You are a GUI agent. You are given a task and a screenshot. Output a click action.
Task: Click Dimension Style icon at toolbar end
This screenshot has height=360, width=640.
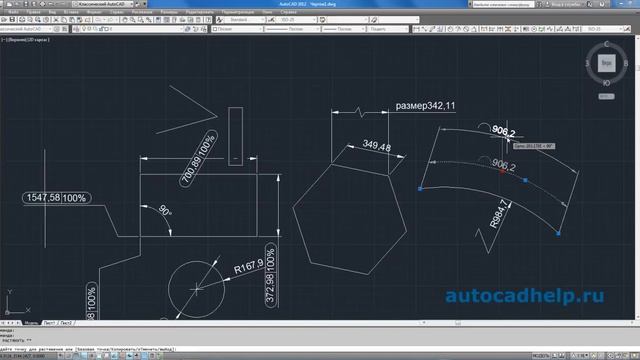click(x=627, y=29)
